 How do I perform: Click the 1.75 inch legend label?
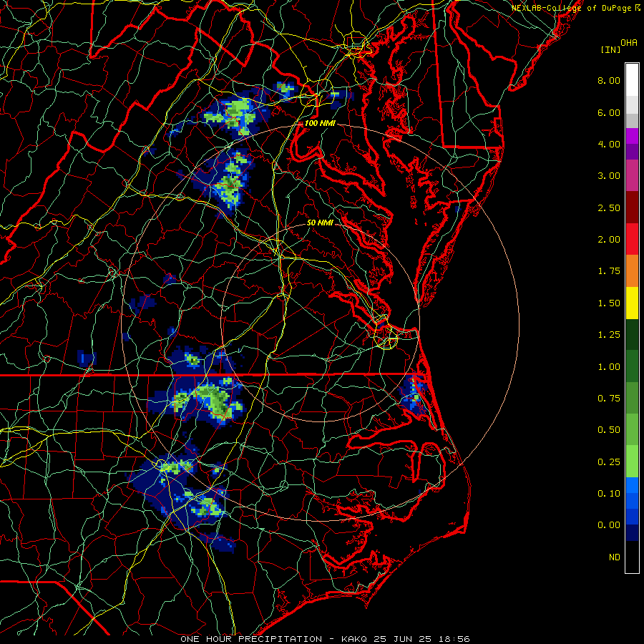pyautogui.click(x=609, y=271)
